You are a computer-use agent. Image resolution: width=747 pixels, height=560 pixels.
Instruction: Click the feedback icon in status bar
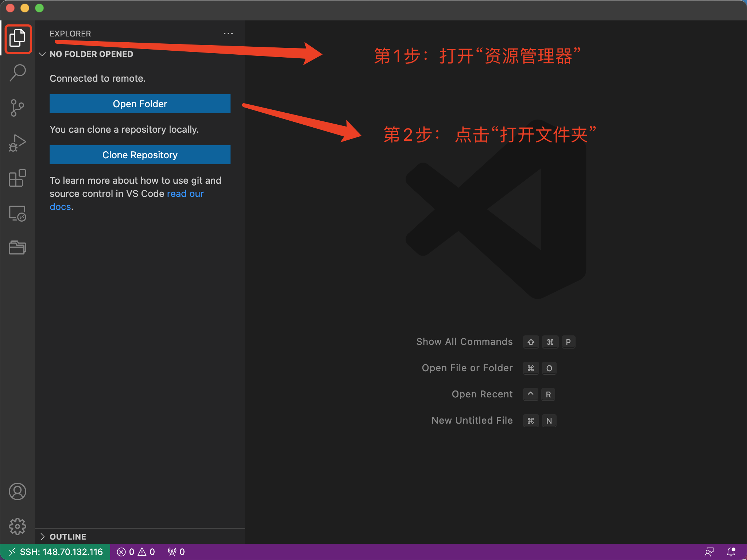[x=709, y=552]
